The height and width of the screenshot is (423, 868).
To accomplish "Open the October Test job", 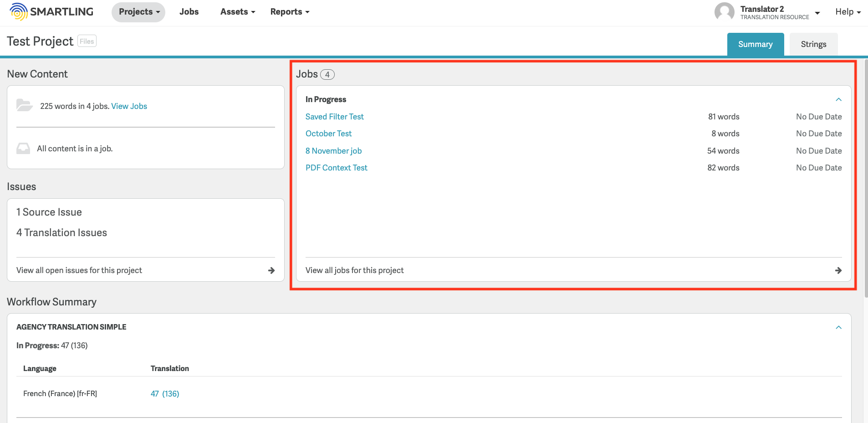I will [329, 134].
